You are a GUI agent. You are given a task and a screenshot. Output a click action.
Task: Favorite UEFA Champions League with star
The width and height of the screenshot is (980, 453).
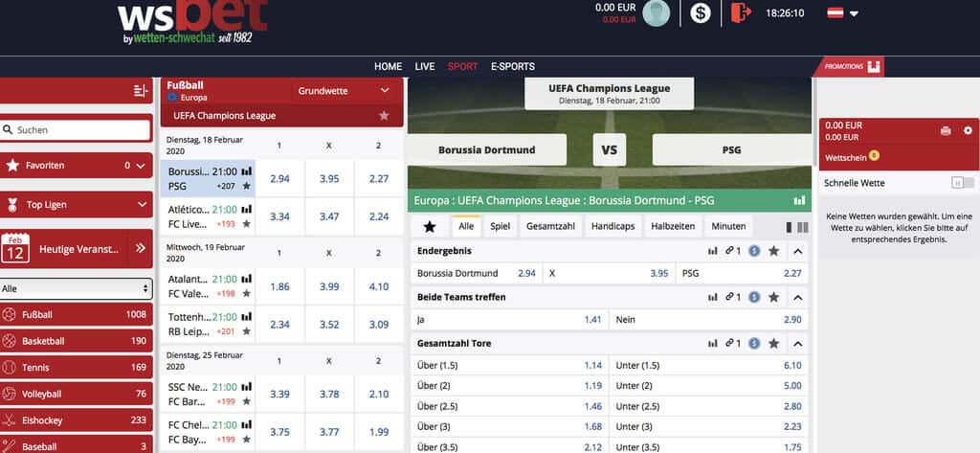[384, 116]
